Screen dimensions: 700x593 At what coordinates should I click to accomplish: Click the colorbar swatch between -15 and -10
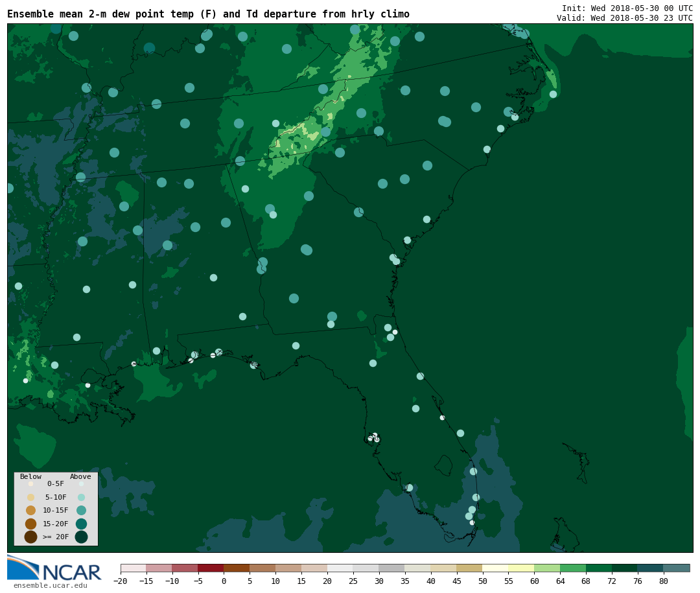pyautogui.click(x=159, y=568)
